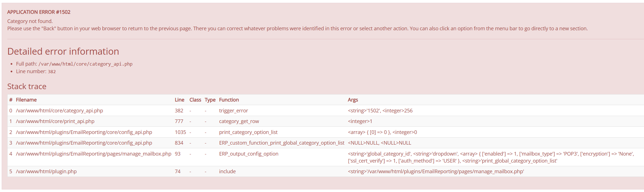Click ERP_custom_function_print_global_category_option_list function cell
Image resolution: width=644 pixels, height=192 pixels.
click(281, 143)
